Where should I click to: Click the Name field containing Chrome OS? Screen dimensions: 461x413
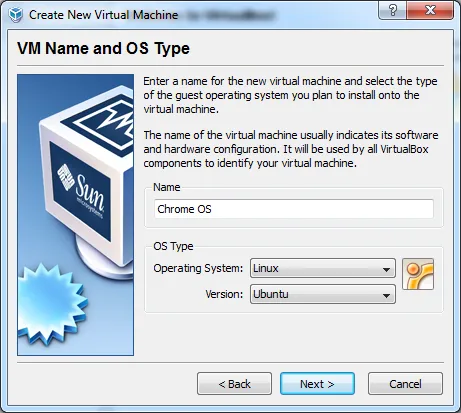point(294,209)
